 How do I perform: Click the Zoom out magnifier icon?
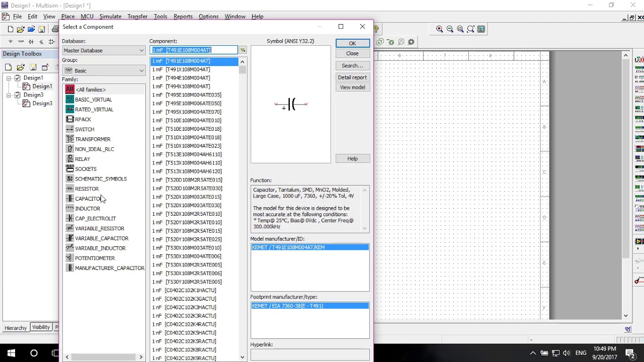(x=450, y=29)
